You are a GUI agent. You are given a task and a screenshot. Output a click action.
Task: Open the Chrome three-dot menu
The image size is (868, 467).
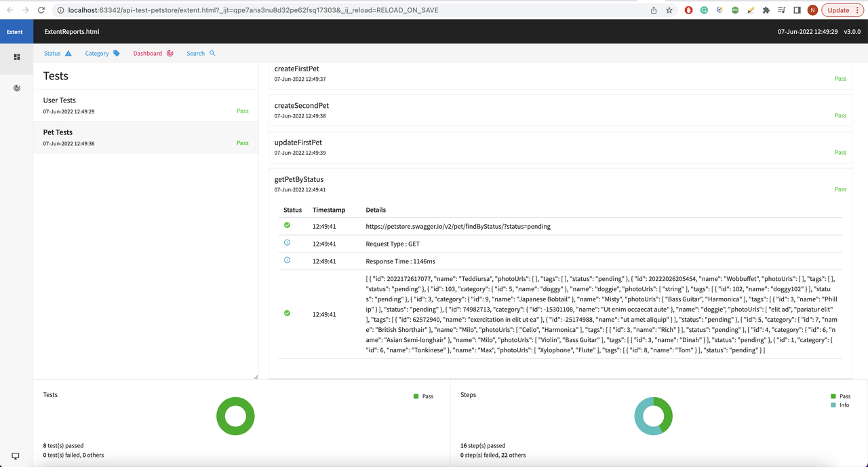(858, 10)
